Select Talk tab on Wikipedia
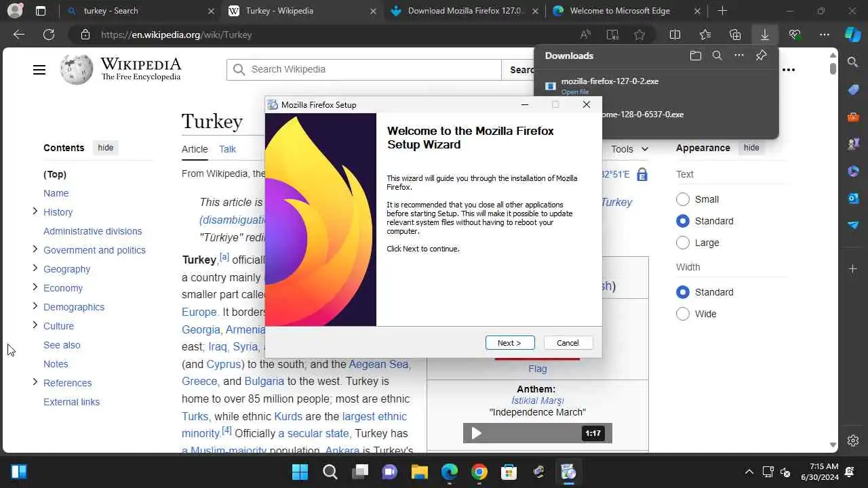The image size is (868, 488). [227, 149]
